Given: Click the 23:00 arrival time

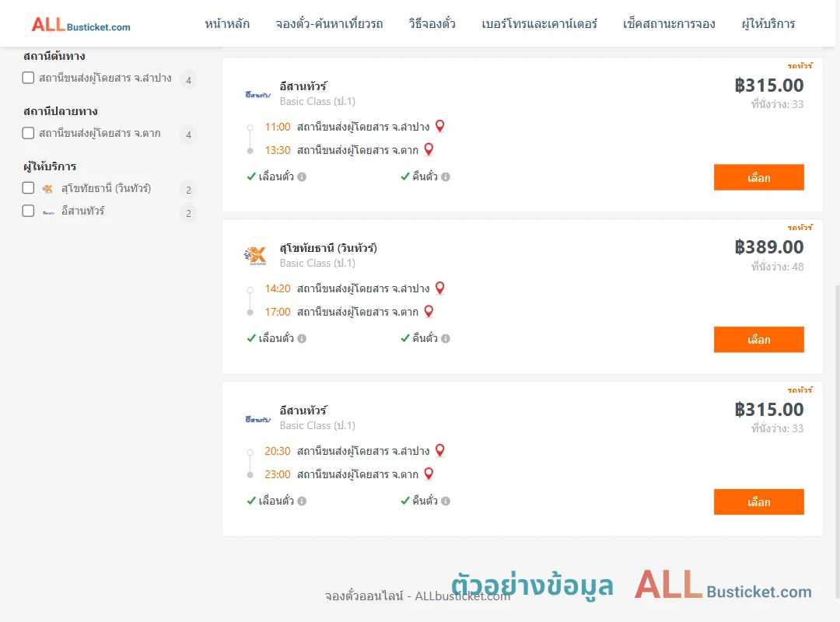Looking at the screenshot, I should [278, 474].
